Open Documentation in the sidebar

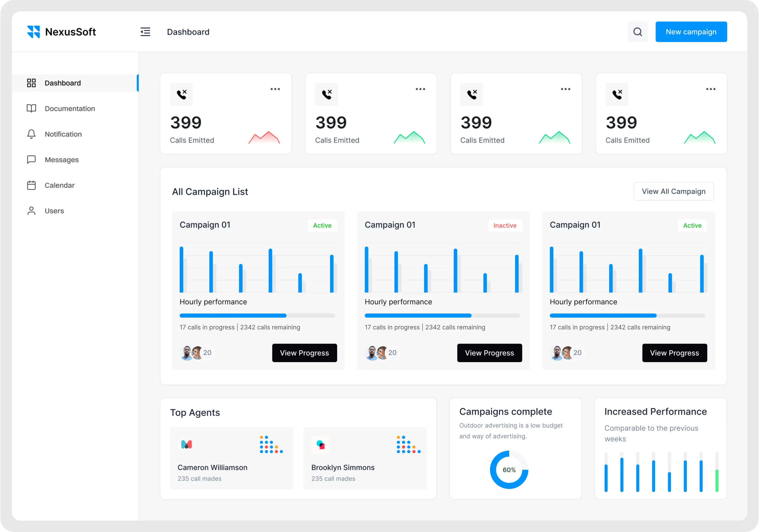click(70, 108)
